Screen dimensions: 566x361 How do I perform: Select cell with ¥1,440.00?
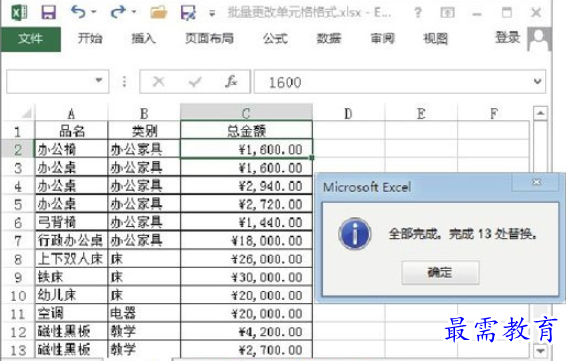246,222
